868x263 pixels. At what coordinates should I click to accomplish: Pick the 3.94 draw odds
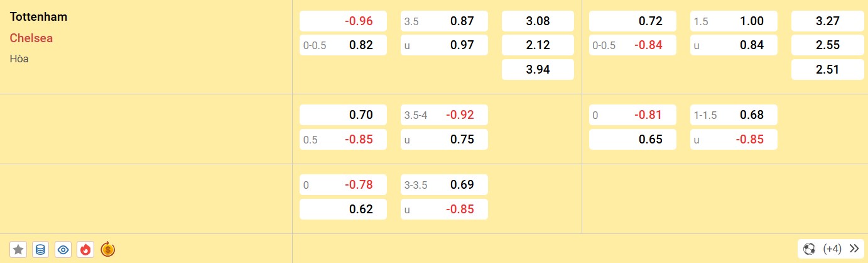538,70
